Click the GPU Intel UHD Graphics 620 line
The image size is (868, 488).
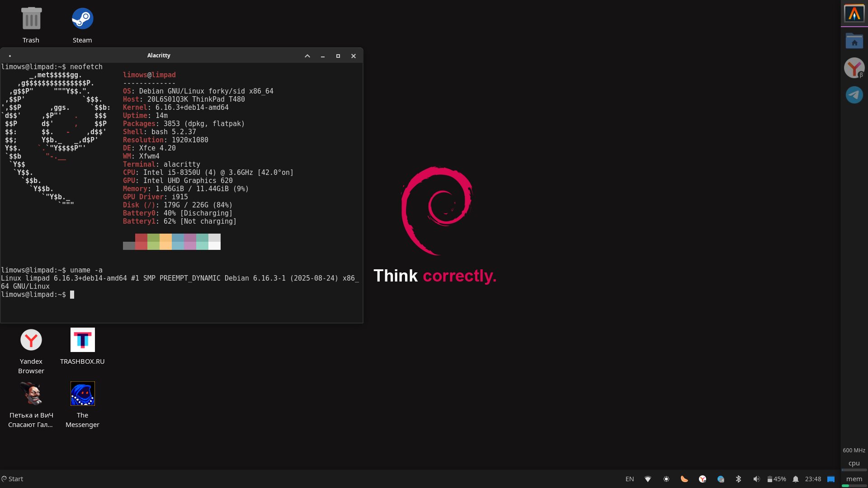point(178,181)
